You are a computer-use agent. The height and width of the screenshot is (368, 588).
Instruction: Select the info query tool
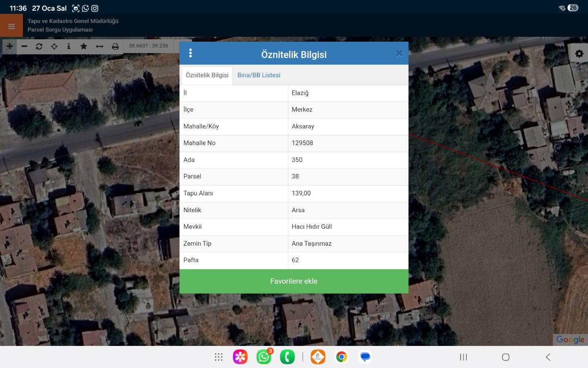(x=69, y=46)
